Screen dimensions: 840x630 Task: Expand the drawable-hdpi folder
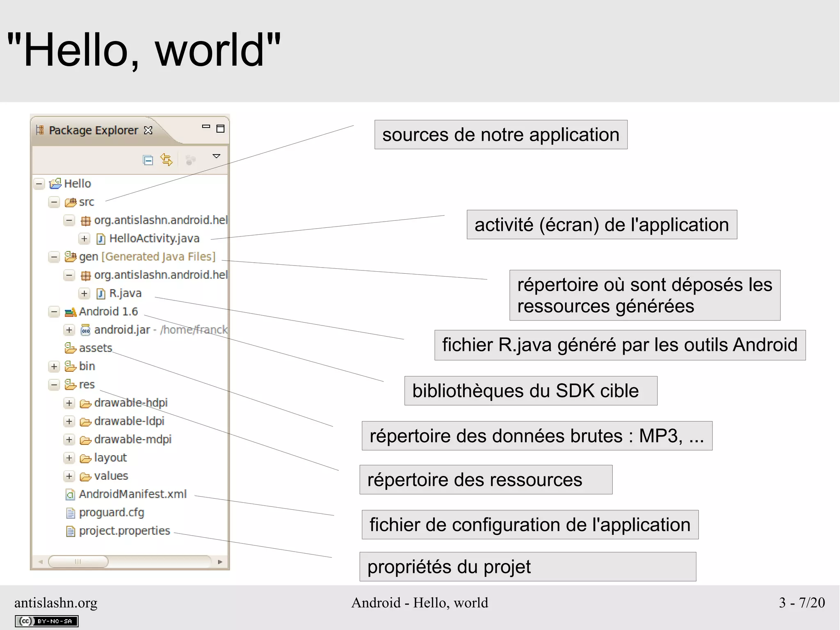point(69,403)
